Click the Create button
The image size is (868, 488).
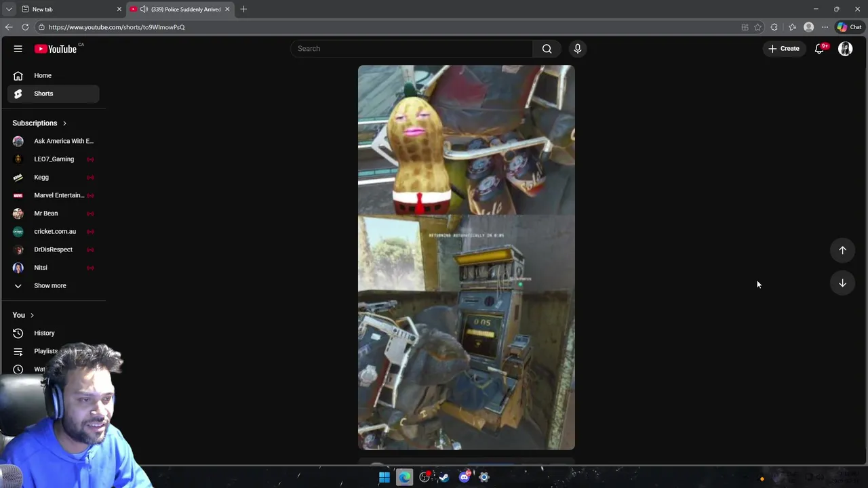click(x=783, y=49)
